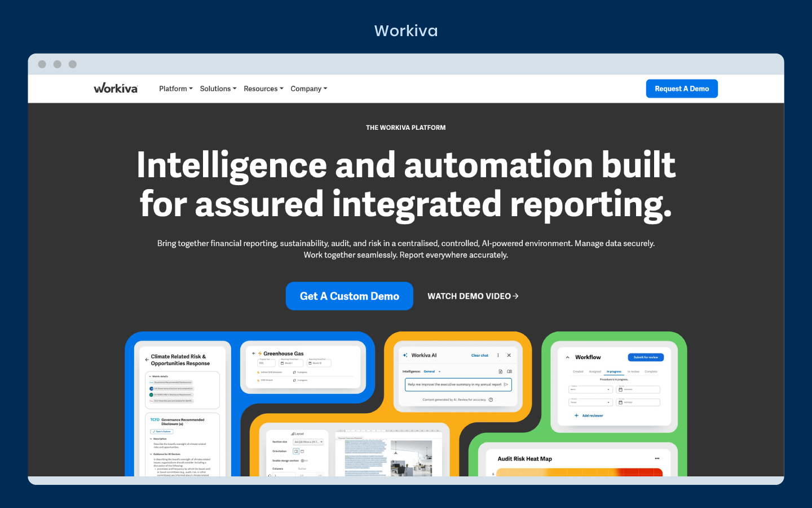
Task: Open the Company menu
Action: [309, 89]
